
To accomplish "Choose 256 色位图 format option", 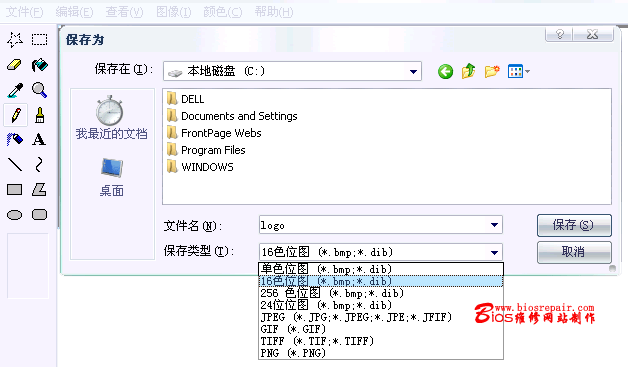I will coord(381,293).
